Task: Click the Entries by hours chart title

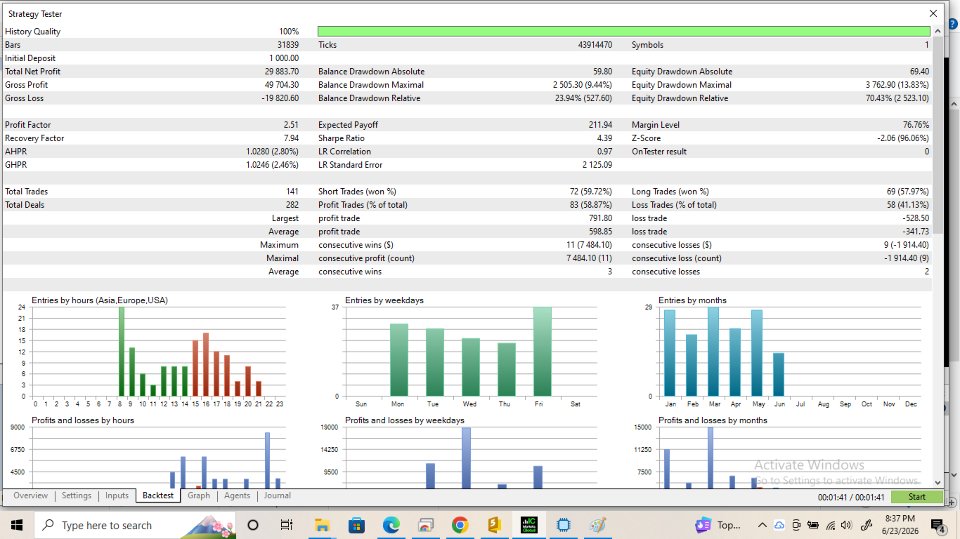Action: (99, 300)
